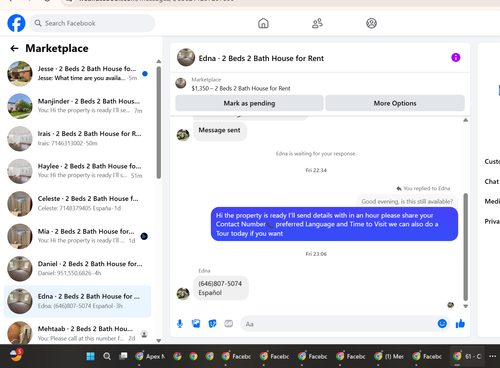Click the chat scroll up arrow
The image size is (500, 368).
pyautogui.click(x=466, y=120)
